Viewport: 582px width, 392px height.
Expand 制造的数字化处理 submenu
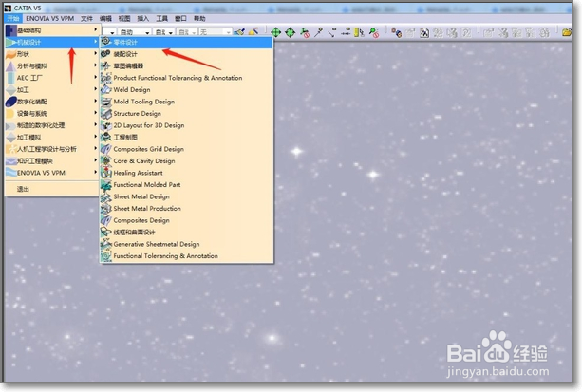pos(52,125)
